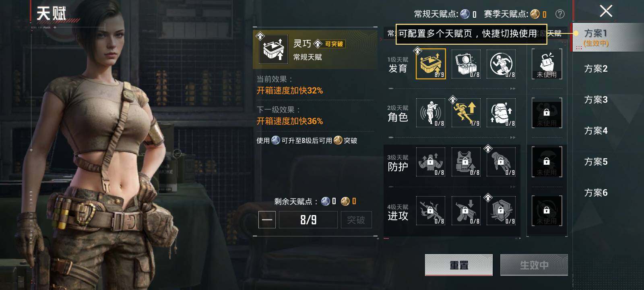Select the running figure 发育 talent
This screenshot has height=290, width=644.
tap(501, 64)
